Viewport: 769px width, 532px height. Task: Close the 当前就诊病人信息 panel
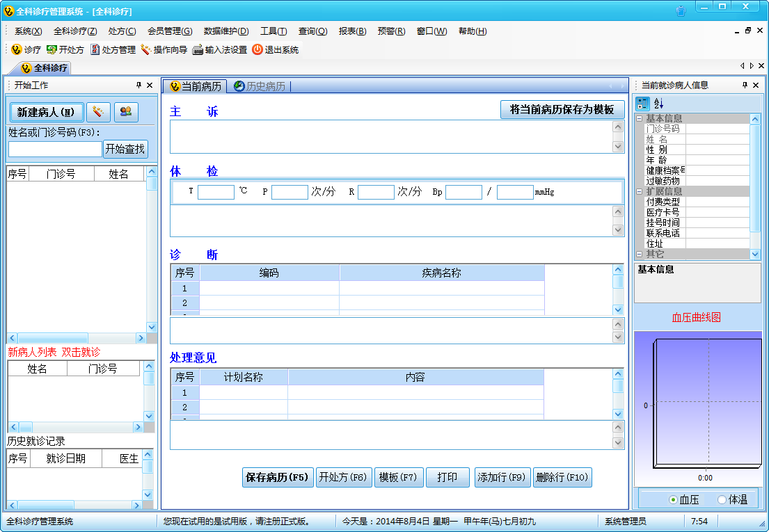pyautogui.click(x=756, y=86)
